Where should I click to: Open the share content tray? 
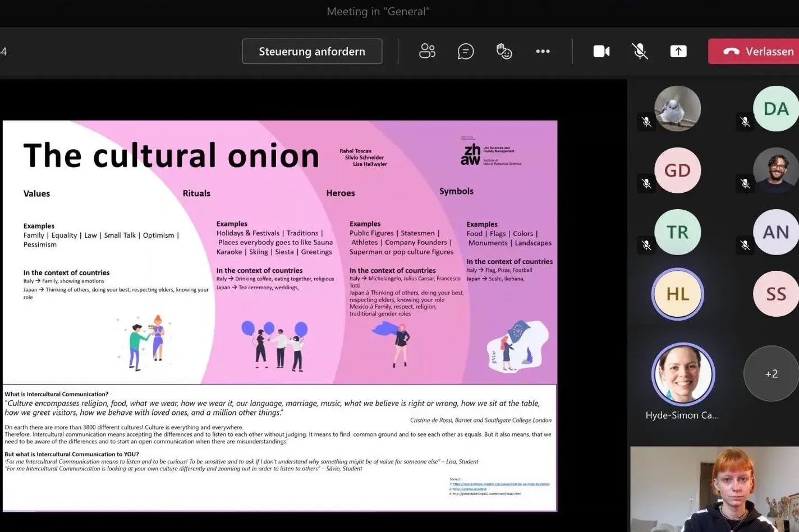pos(678,52)
